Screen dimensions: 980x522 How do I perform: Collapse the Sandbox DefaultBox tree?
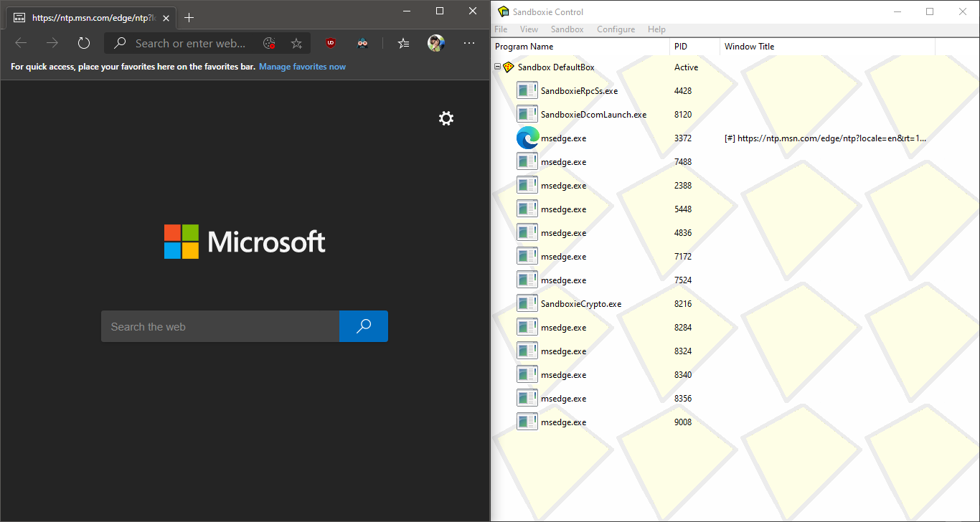coord(498,67)
